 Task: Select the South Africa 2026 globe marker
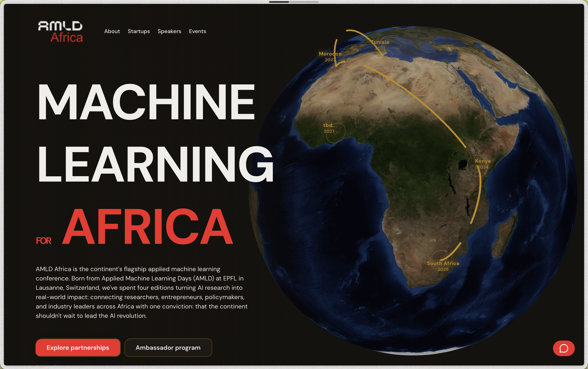443,266
